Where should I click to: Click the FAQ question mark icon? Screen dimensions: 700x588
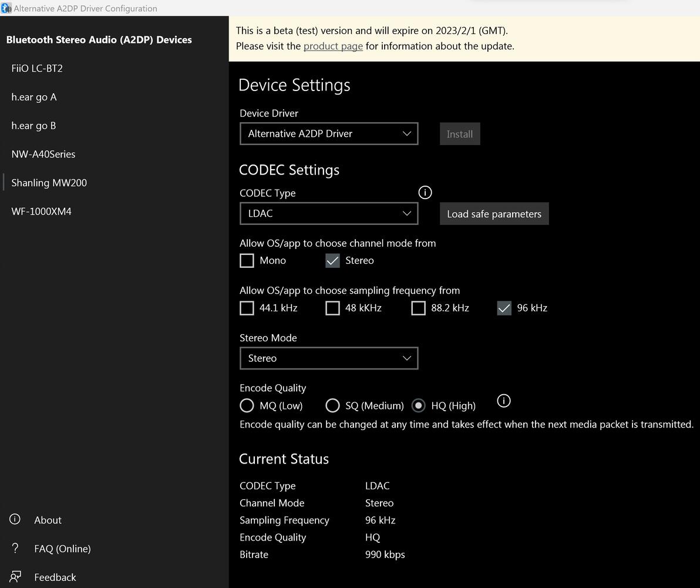pyautogui.click(x=15, y=548)
